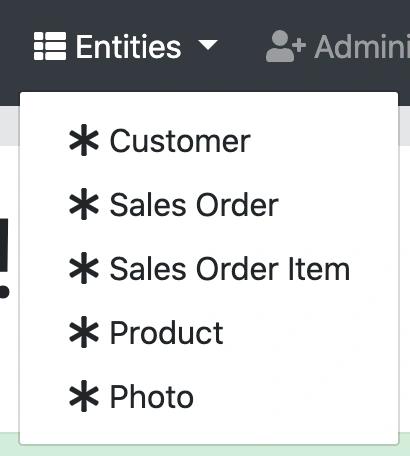Open the Photo entity page
410x456 pixels.
tap(209, 397)
